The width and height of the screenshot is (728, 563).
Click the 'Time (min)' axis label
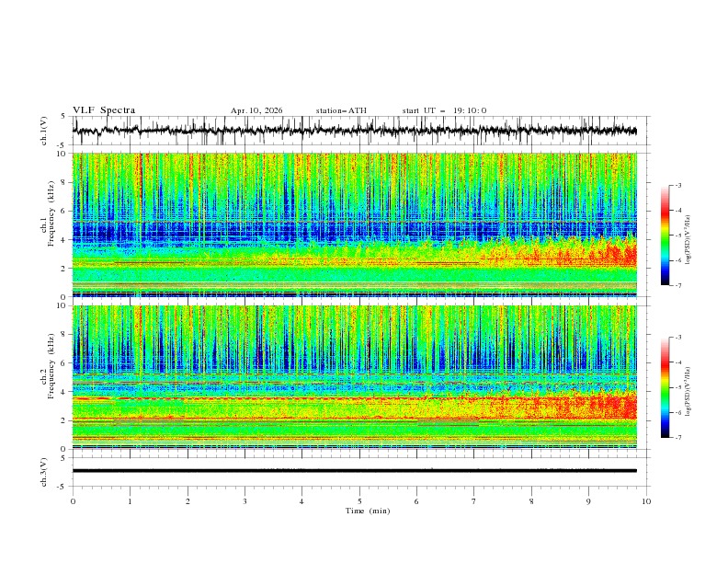point(368,511)
